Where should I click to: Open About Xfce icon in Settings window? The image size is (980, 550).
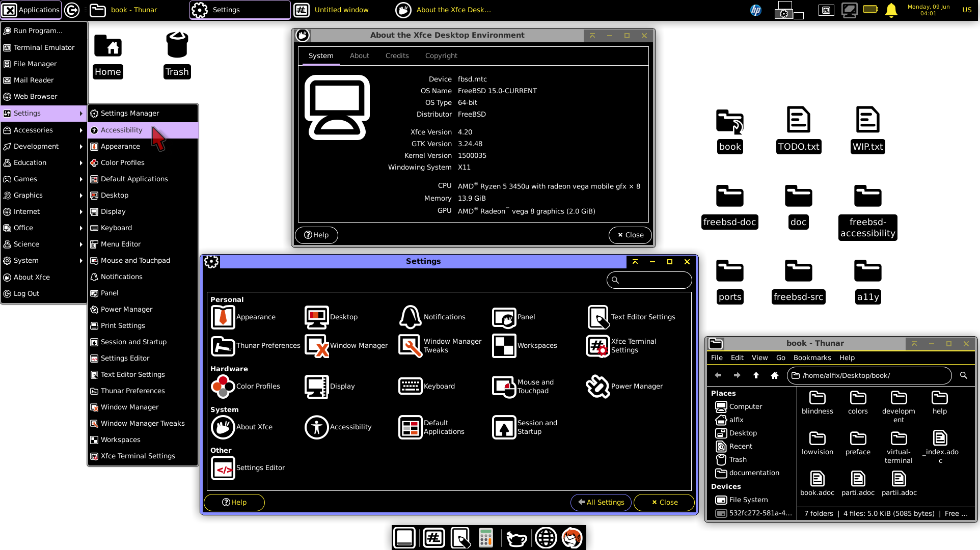coord(223,427)
